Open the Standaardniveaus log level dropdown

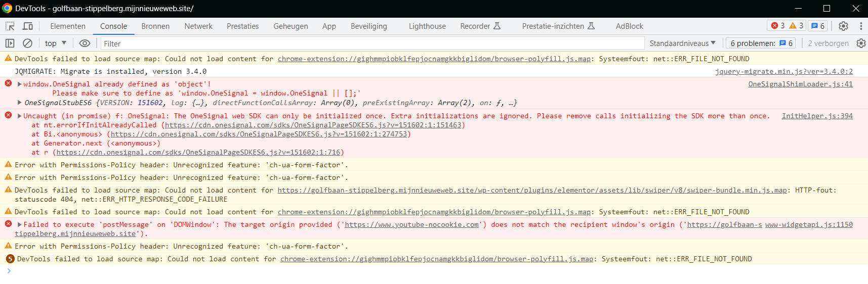[682, 43]
